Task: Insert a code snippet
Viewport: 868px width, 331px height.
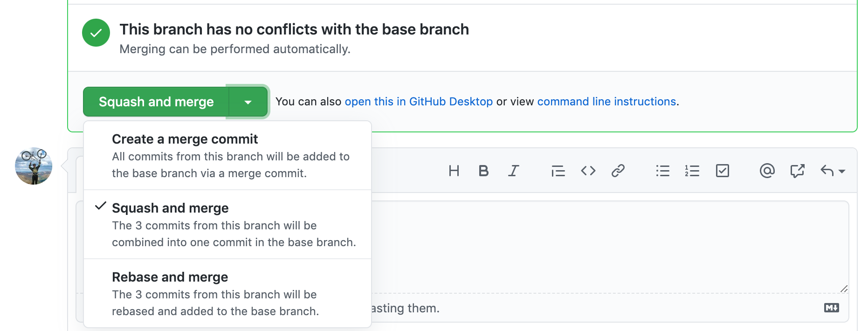Action: [x=588, y=171]
